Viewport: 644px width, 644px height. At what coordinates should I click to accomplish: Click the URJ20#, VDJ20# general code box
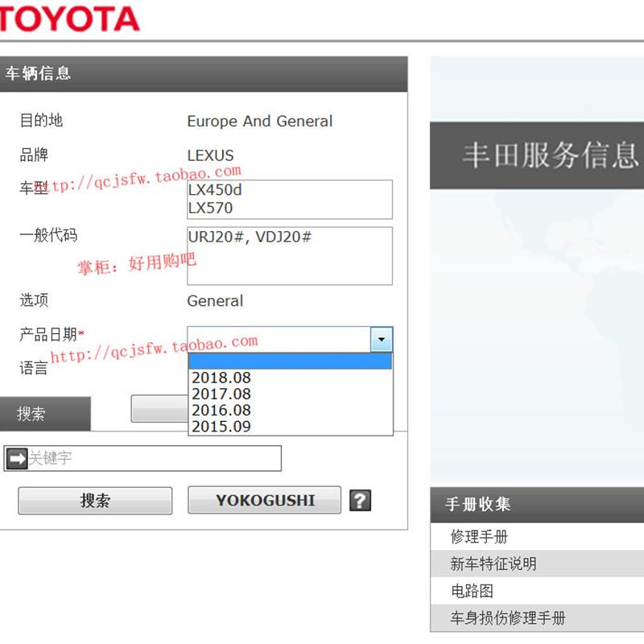click(x=290, y=256)
